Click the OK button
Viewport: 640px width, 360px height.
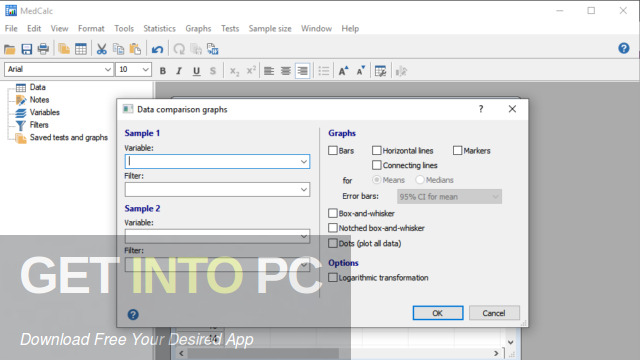(438, 313)
